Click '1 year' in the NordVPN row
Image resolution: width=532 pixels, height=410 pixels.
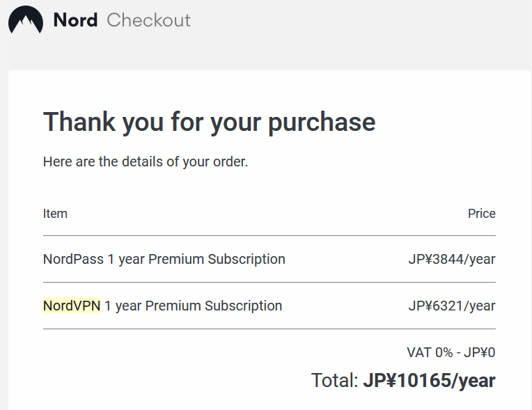[123, 306]
